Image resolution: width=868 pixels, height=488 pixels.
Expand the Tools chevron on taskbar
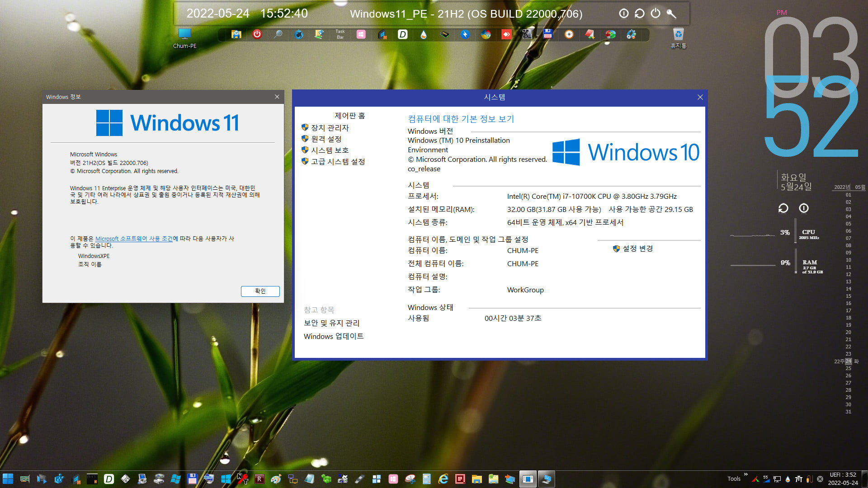pos(745,474)
